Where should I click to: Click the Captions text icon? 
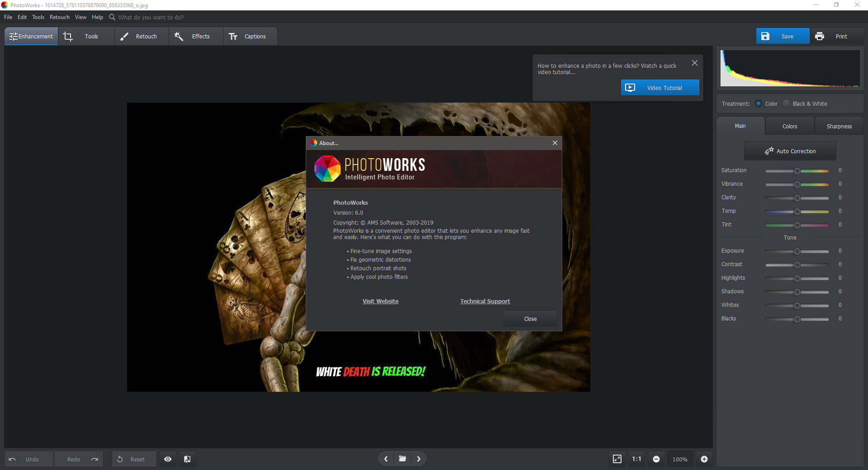pyautogui.click(x=233, y=37)
